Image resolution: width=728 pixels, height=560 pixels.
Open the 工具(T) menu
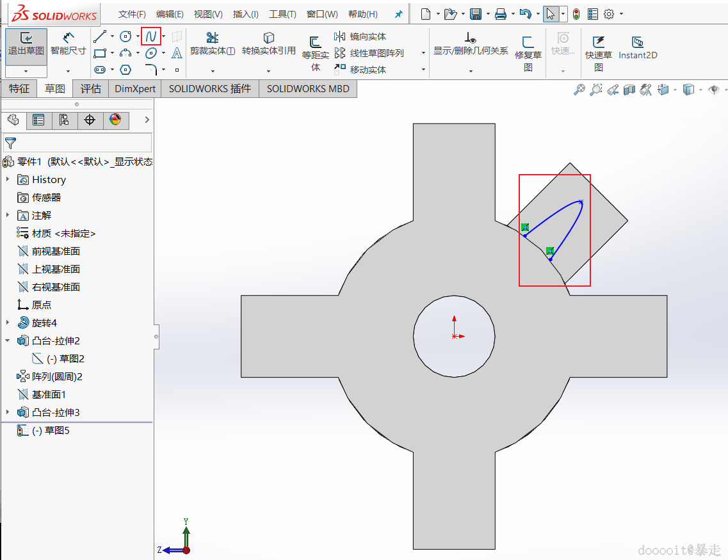tap(282, 14)
